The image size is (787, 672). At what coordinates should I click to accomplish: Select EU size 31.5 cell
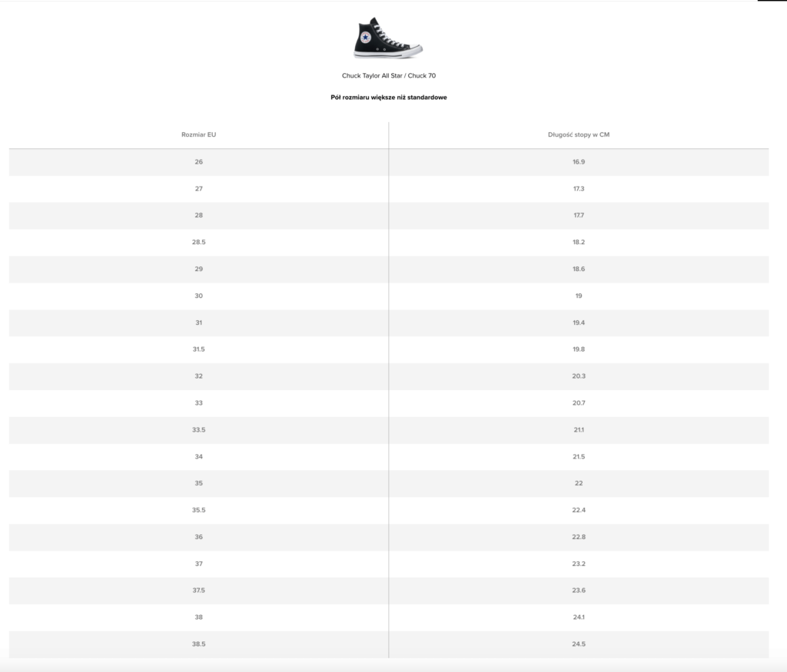click(x=198, y=349)
